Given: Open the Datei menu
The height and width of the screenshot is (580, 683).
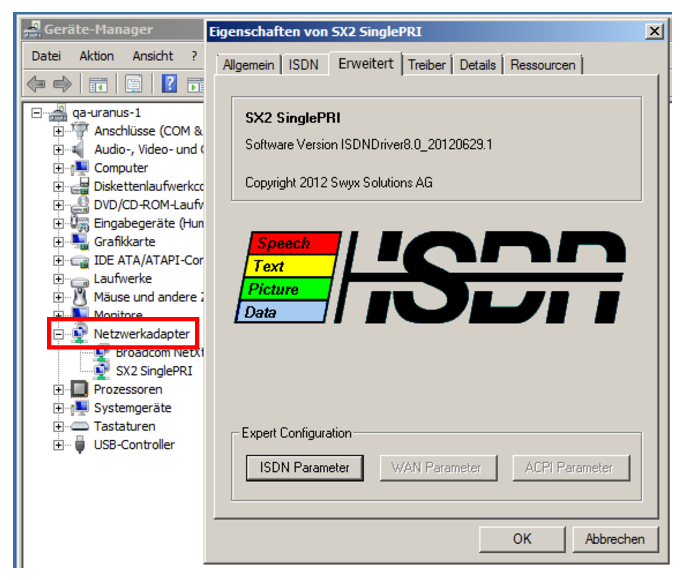Looking at the screenshot, I should pos(46,56).
